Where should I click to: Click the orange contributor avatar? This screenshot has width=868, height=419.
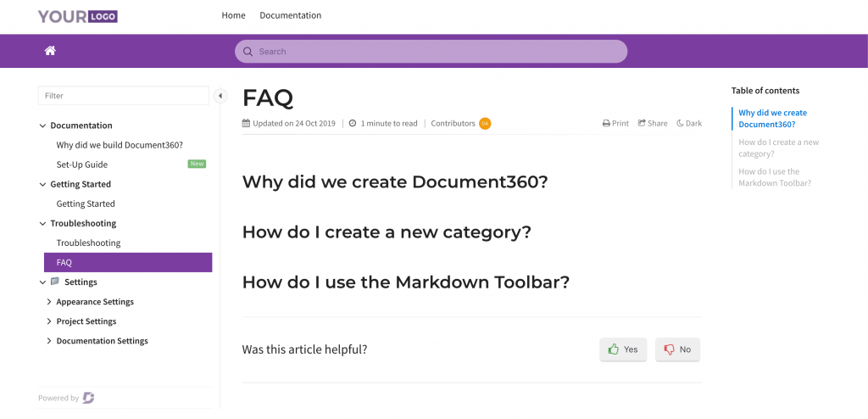pos(485,124)
